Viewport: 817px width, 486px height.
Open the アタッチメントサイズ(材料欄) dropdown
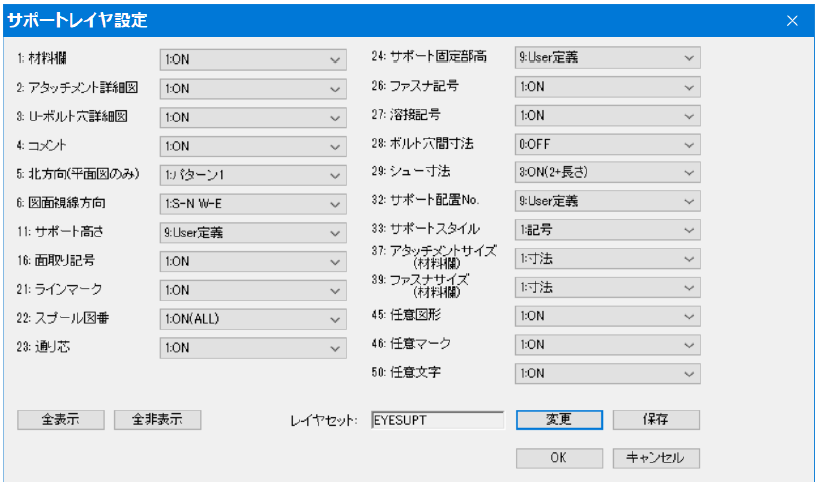tap(608, 259)
